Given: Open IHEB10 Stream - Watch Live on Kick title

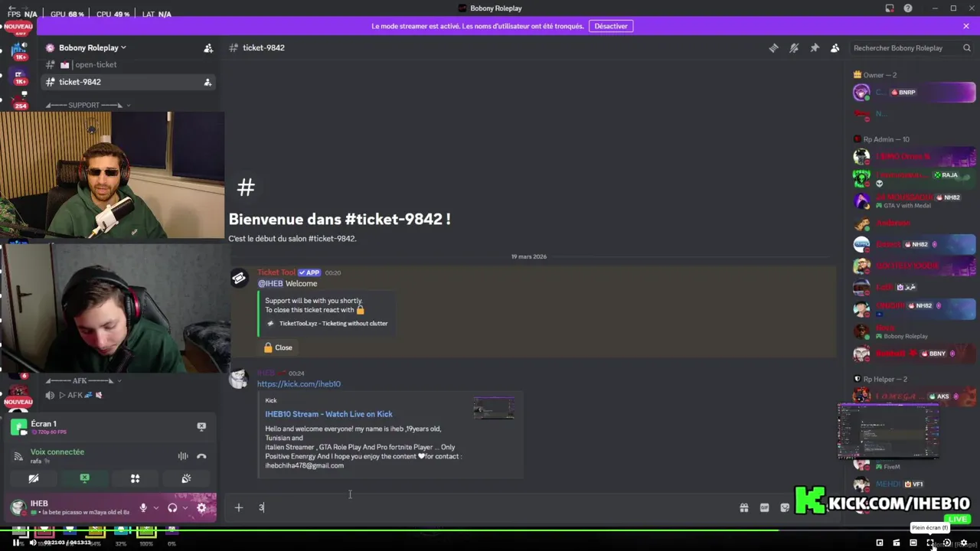Looking at the screenshot, I should 328,414.
